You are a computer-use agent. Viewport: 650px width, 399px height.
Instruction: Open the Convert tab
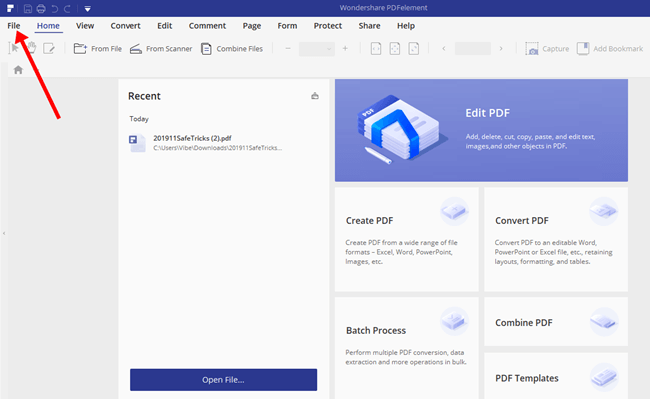125,26
